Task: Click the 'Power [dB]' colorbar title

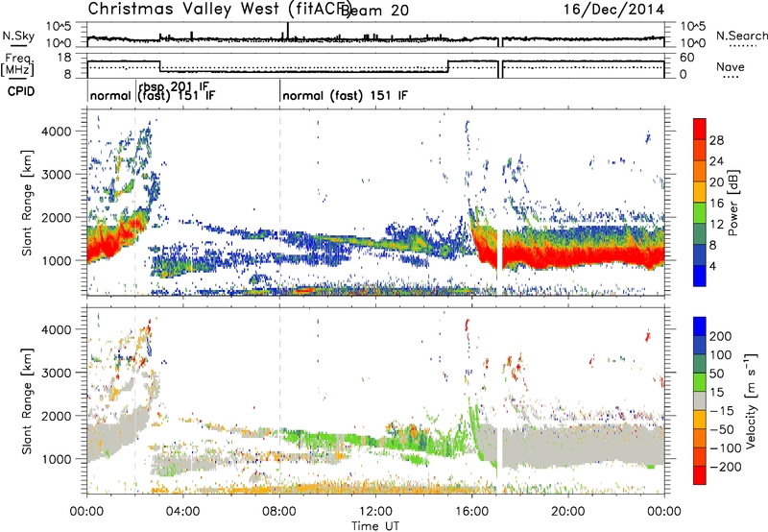Action: [x=733, y=203]
